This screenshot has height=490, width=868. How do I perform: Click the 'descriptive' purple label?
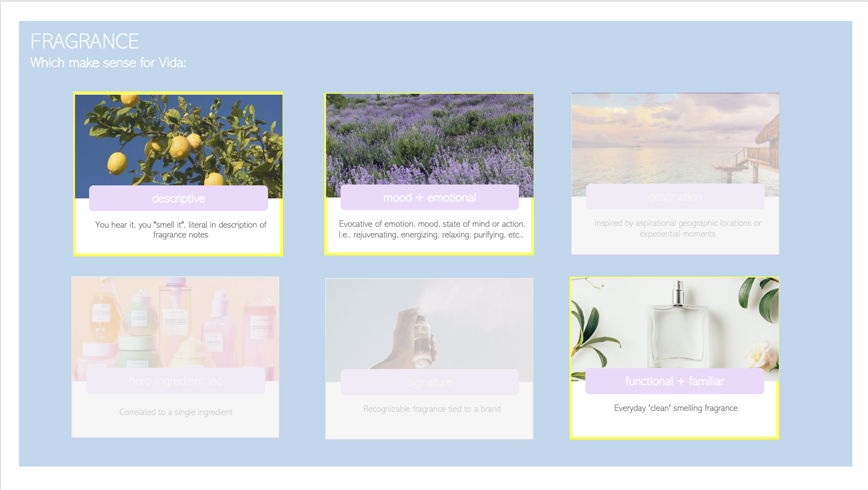click(178, 198)
